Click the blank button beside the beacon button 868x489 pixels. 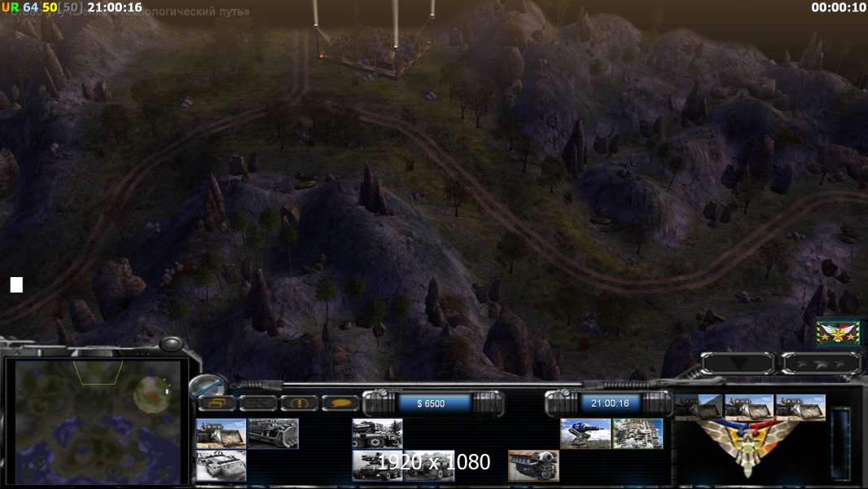(x=258, y=403)
